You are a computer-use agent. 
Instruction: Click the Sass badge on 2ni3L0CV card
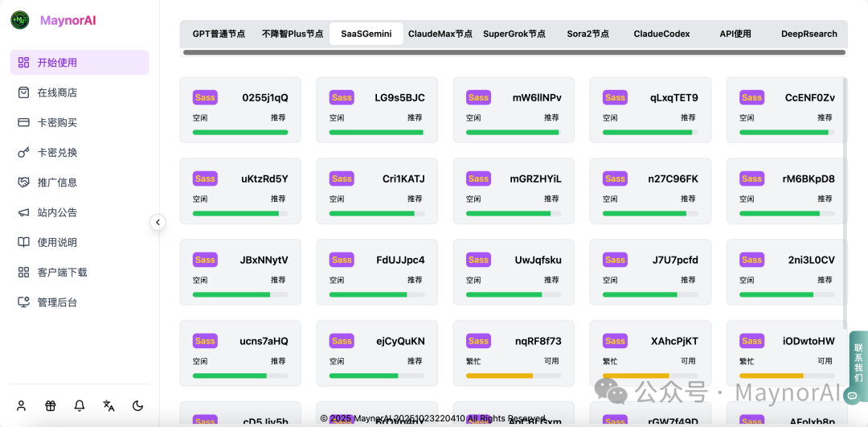pos(751,260)
